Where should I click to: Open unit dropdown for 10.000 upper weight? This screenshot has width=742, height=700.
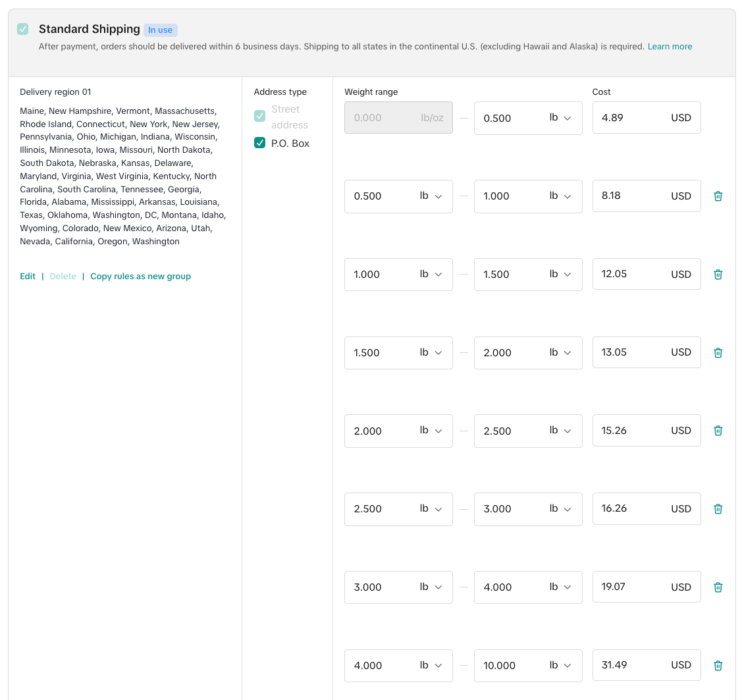(560, 666)
